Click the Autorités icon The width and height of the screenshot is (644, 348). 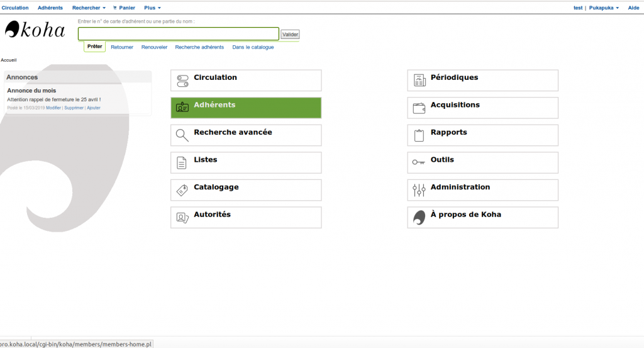tap(182, 218)
